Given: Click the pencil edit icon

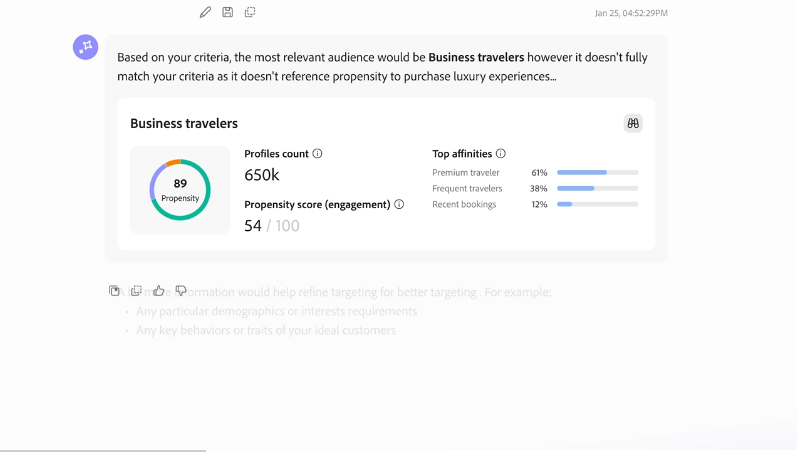Looking at the screenshot, I should [205, 12].
